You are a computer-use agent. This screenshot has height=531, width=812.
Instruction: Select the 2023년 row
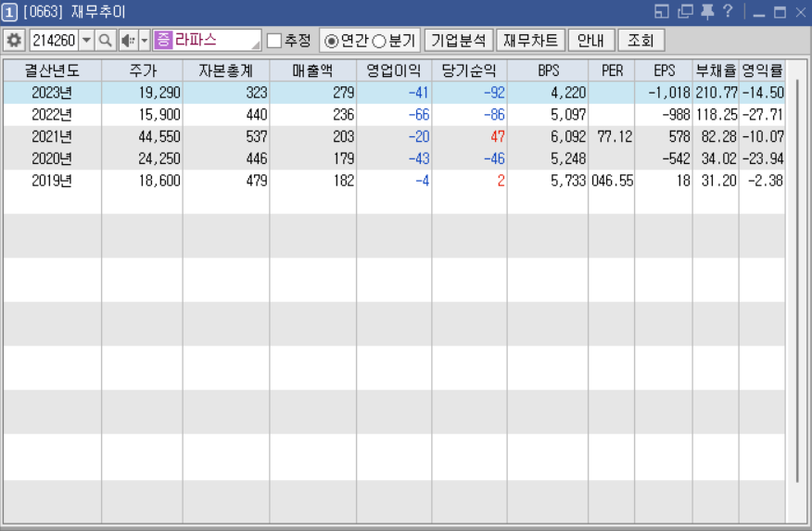coord(394,93)
